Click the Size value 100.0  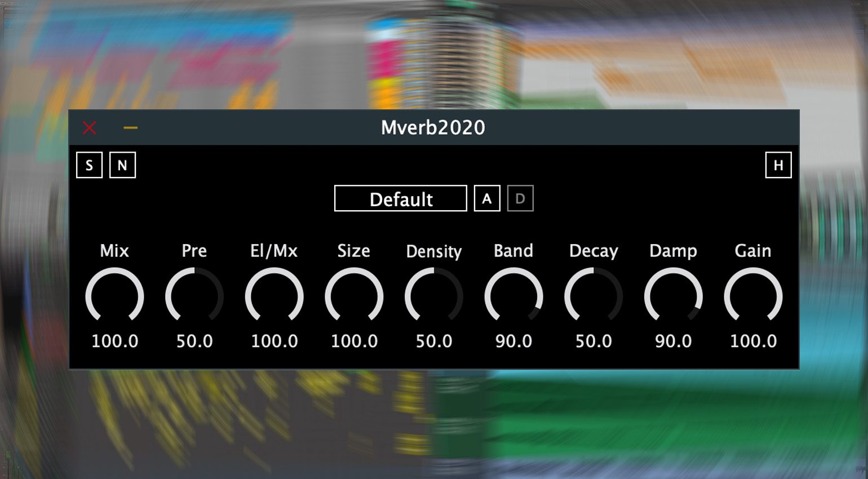tap(354, 341)
